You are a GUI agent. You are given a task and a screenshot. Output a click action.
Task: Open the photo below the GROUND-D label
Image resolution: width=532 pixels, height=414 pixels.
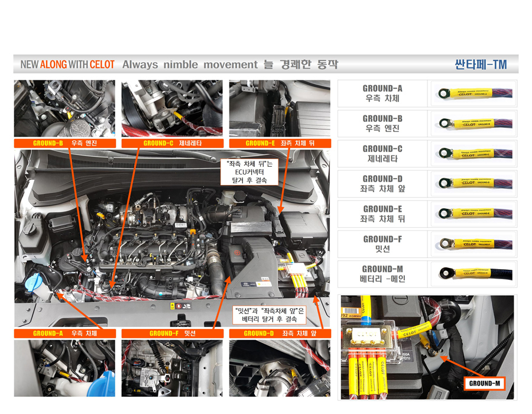(280, 368)
